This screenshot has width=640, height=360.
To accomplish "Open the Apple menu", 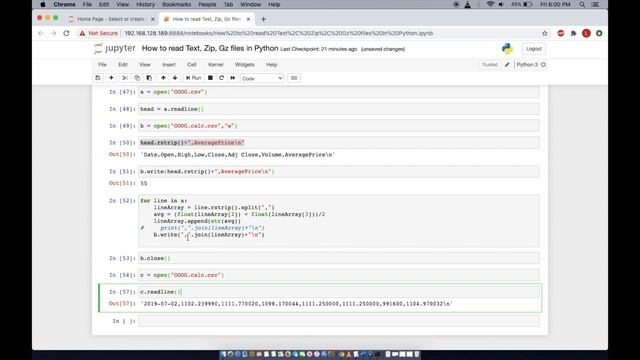I will click(43, 4).
